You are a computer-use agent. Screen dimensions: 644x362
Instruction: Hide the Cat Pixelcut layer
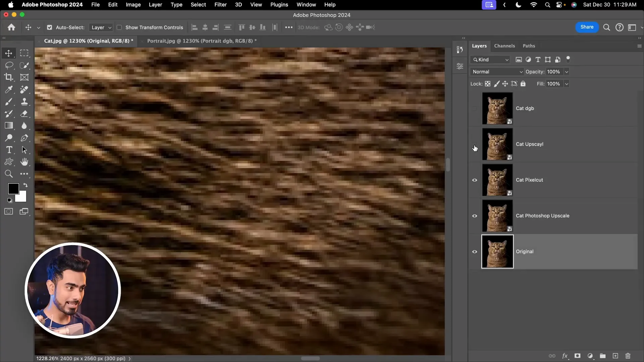[x=475, y=180]
